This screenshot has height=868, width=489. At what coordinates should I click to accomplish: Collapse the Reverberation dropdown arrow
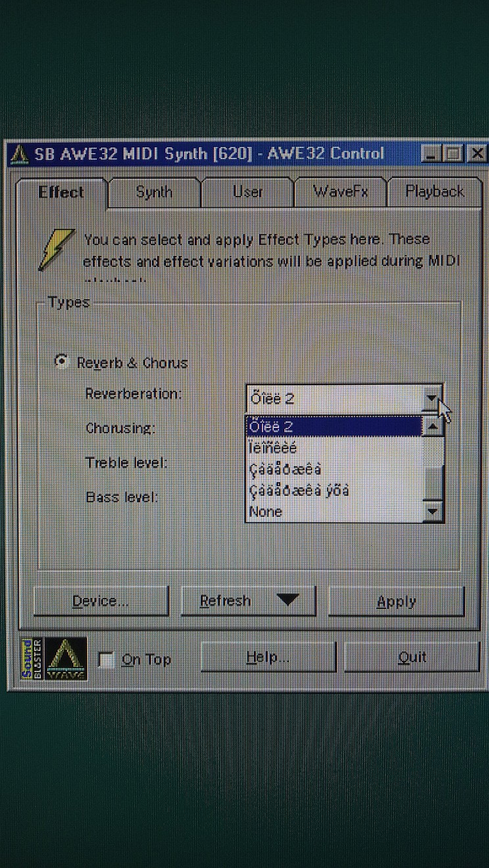pyautogui.click(x=431, y=398)
